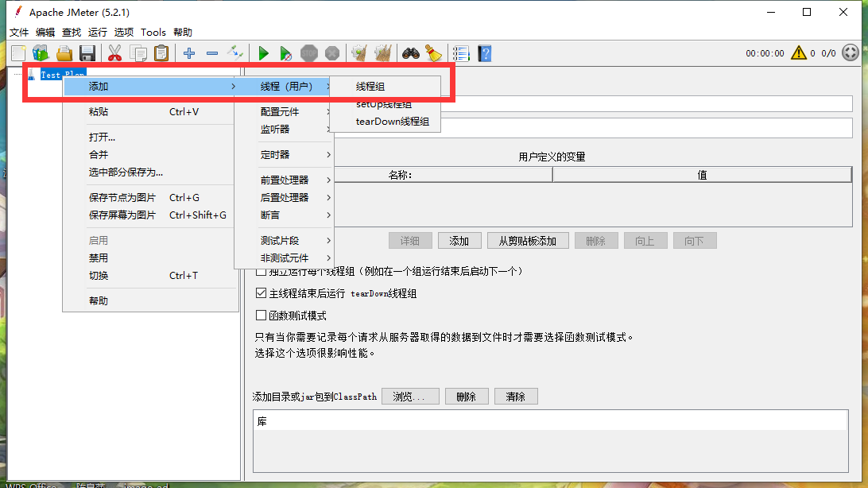868x488 pixels.
Task: Expand the 配置元件 submenu
Action: 282,112
